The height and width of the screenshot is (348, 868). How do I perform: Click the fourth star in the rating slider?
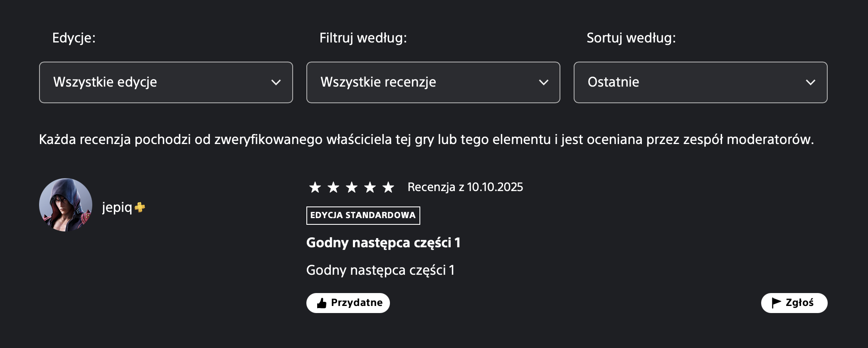click(370, 188)
